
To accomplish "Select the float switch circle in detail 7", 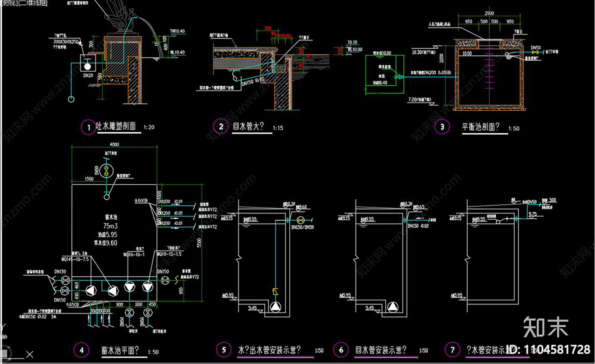I will coord(498,222).
